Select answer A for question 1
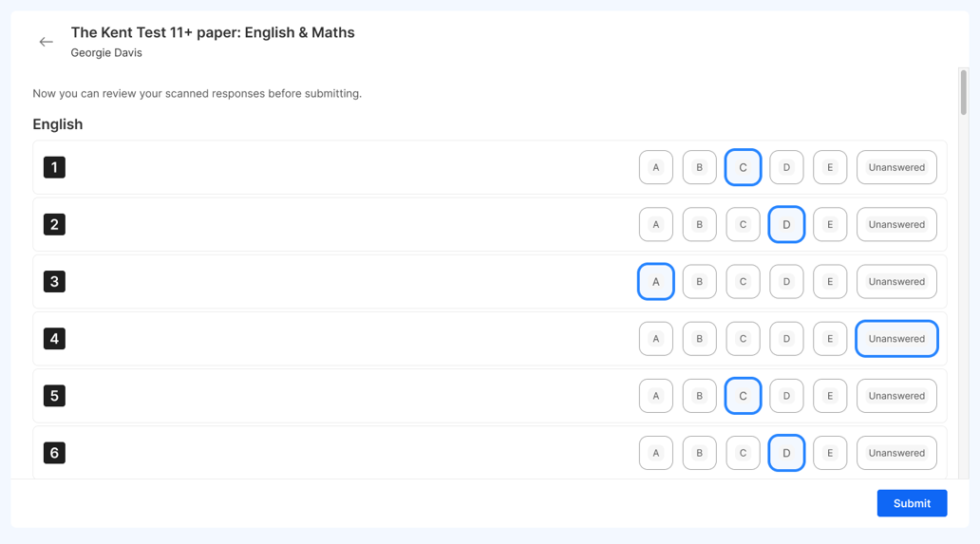 tap(655, 167)
